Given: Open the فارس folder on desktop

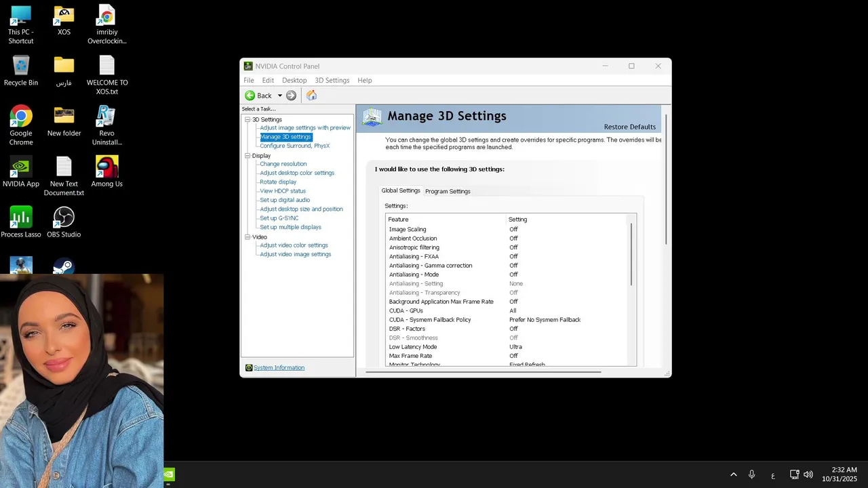Looking at the screenshot, I should point(64,71).
